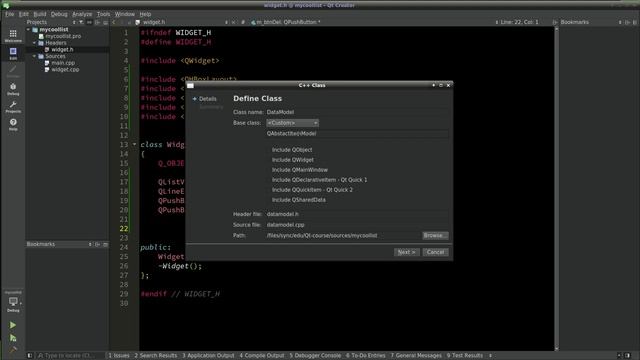This screenshot has width=640, height=360.
Task: Toggle the left sidebar visibility
Action: [x=30, y=356]
